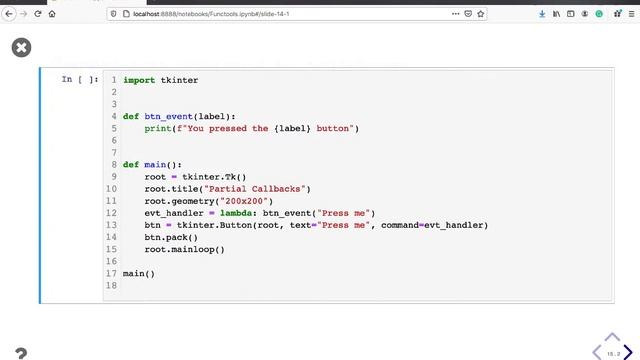Open the Firefox account icon
The image size is (640, 360).
(585, 14)
